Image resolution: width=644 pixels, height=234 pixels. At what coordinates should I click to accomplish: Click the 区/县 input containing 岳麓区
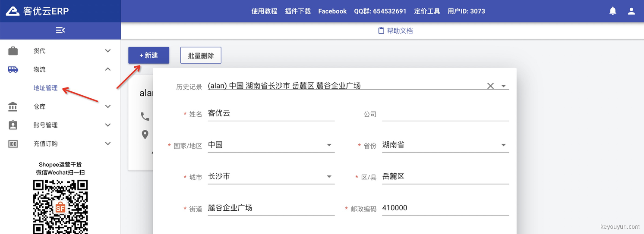click(x=445, y=176)
